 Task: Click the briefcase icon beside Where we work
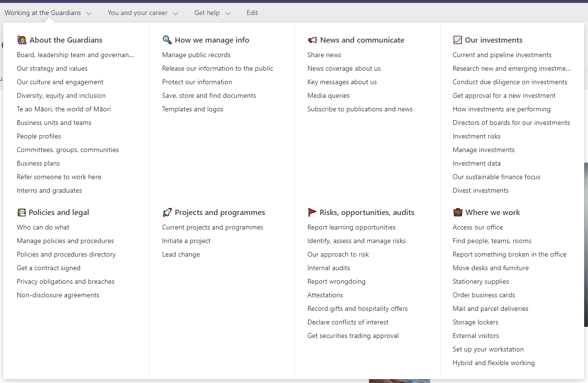(x=458, y=212)
